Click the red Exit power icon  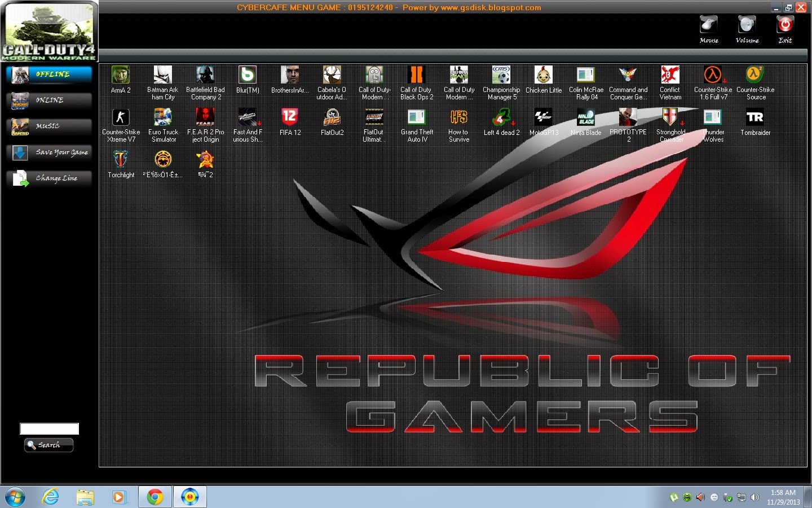pyautogui.click(x=785, y=25)
